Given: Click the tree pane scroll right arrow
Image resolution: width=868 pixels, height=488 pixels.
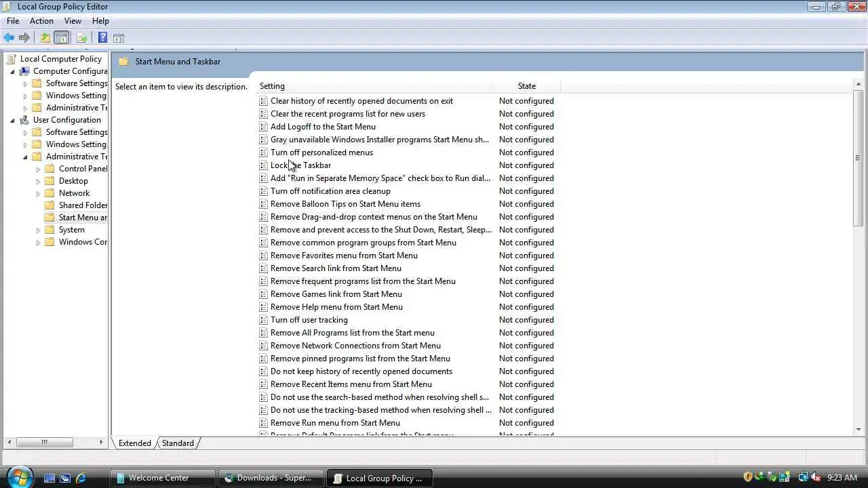Looking at the screenshot, I should click(x=102, y=443).
